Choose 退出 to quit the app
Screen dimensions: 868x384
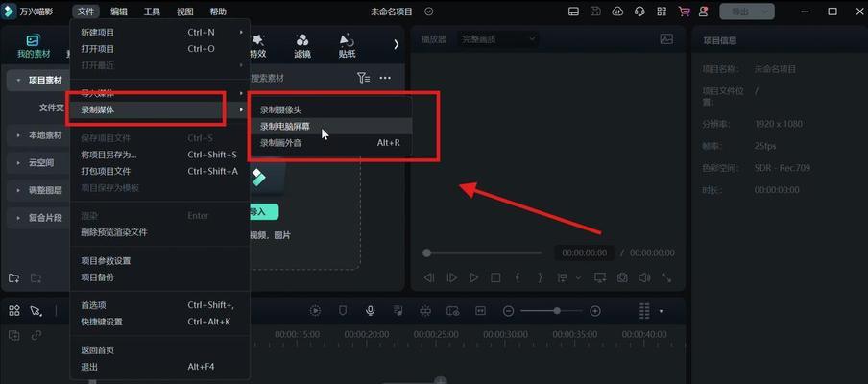(160, 367)
